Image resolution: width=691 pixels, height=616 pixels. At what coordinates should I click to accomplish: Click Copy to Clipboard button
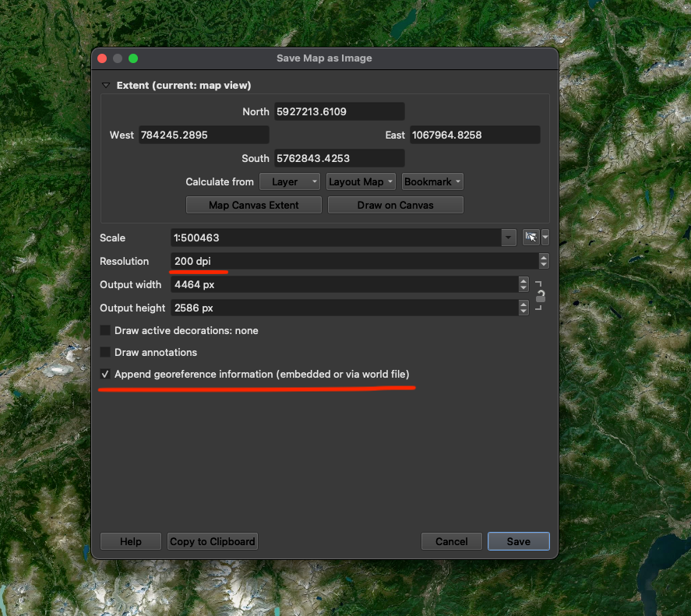[x=213, y=541]
